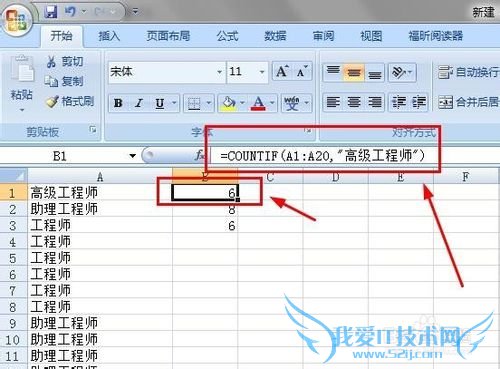Open the font size dropdown arrow
The width and height of the screenshot is (500, 369).
point(262,72)
